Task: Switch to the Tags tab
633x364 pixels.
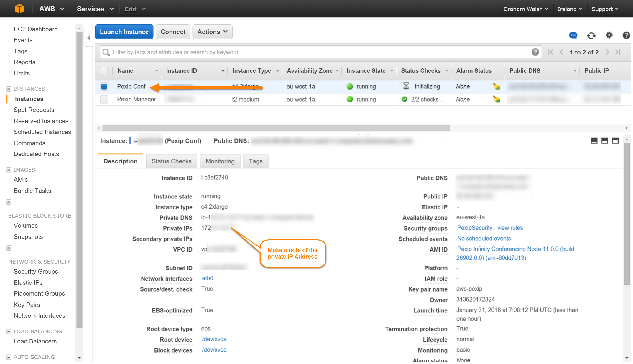Action: [x=255, y=161]
